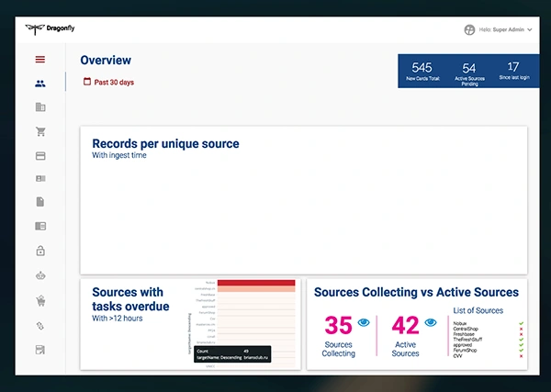This screenshot has width=551, height=392.
Task: Click the Overview page heading
Action: point(106,60)
